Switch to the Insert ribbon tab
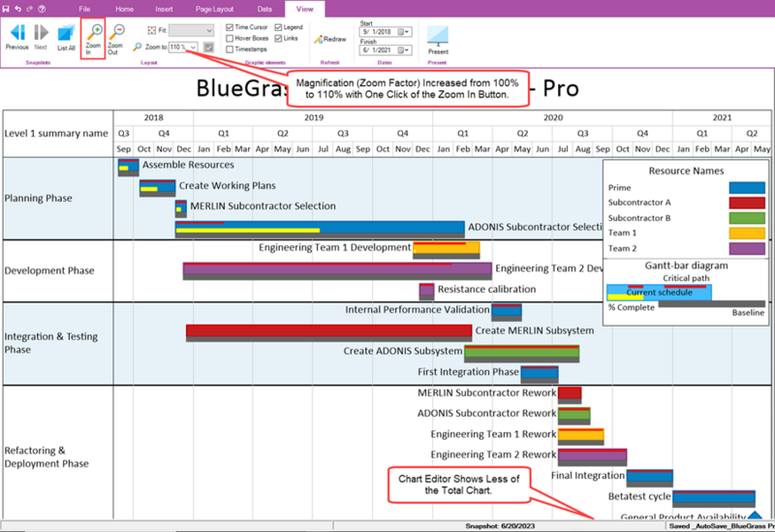This screenshot has width=775, height=532. 164,9
